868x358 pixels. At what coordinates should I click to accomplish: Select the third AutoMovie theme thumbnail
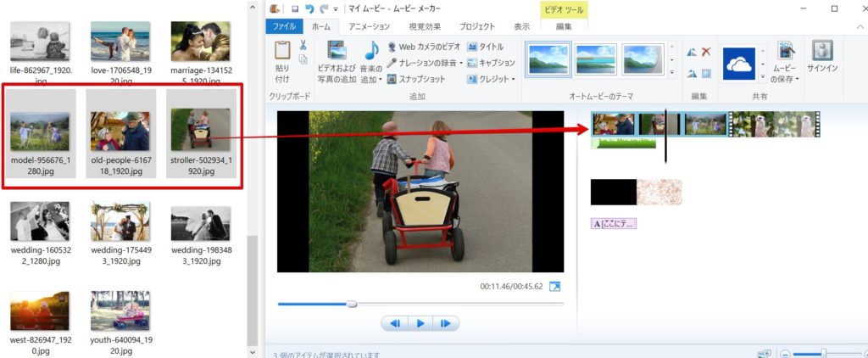click(x=643, y=59)
